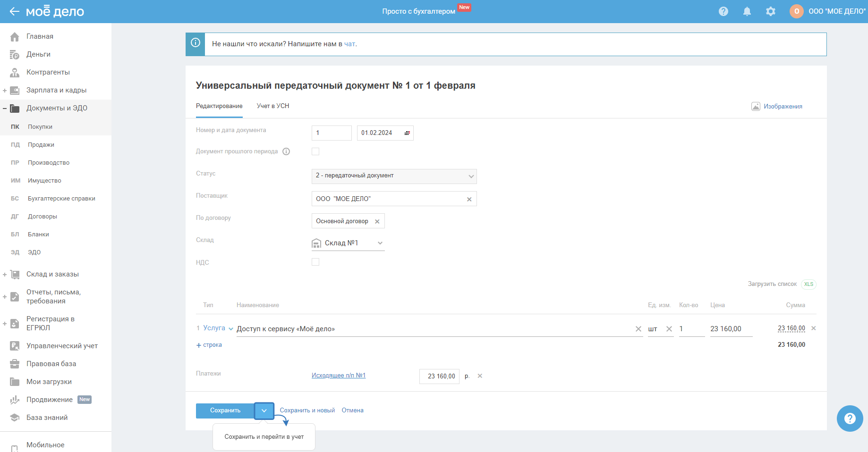Expand Отчеты, письма, требования section

pos(5,297)
